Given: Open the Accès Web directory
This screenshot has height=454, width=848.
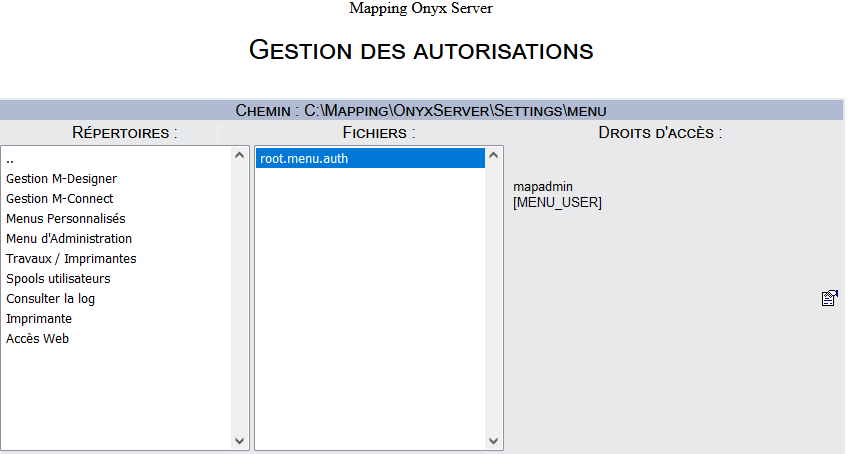Looking at the screenshot, I should point(38,339).
